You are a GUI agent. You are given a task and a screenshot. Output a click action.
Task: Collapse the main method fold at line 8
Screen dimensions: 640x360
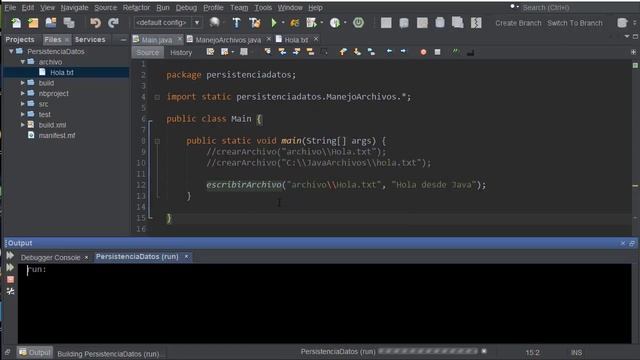point(157,141)
